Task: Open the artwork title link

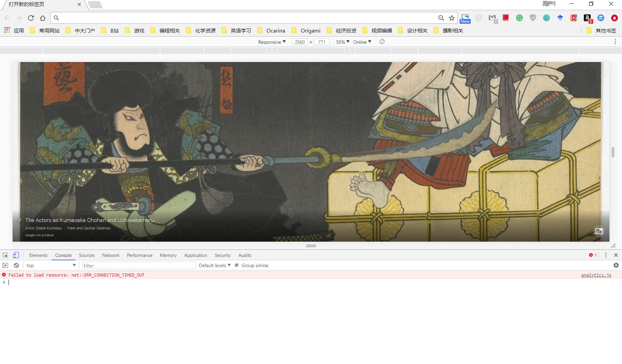Action: [x=90, y=220]
